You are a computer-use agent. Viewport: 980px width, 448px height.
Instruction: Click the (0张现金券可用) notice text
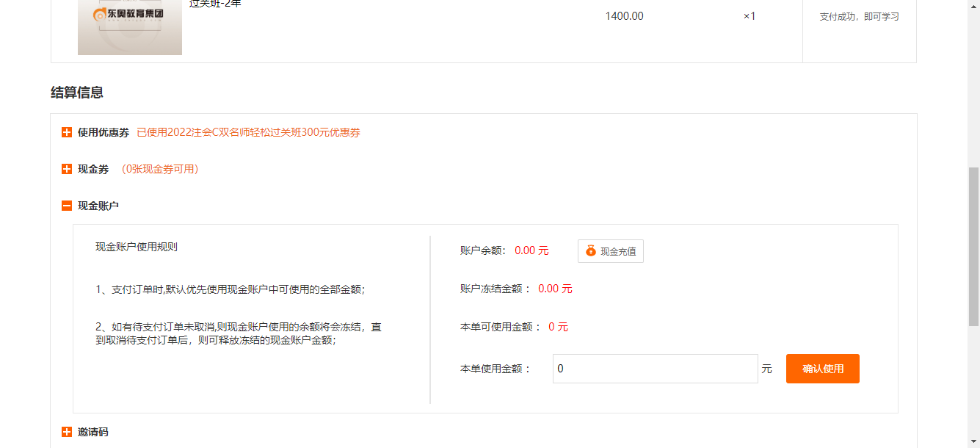point(160,170)
